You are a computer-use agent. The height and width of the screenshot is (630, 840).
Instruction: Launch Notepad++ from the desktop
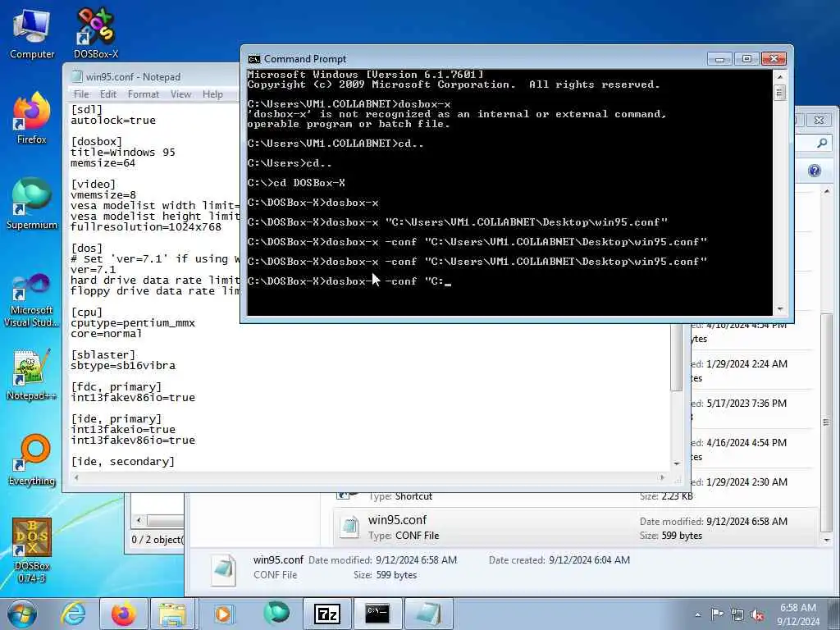32,375
